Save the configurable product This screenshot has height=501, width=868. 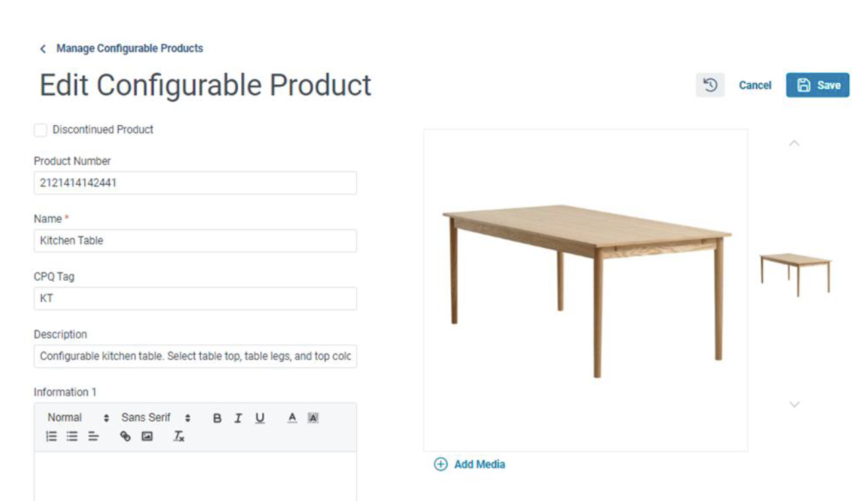point(817,85)
